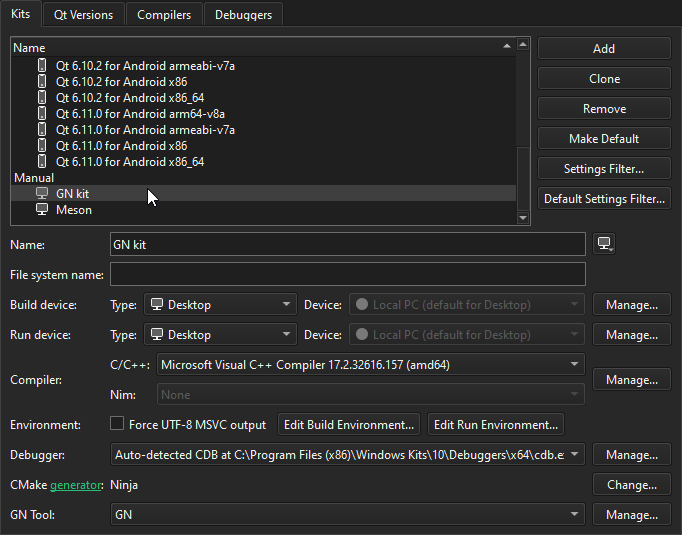
Task: Click Change button for CMake generator
Action: click(x=632, y=485)
